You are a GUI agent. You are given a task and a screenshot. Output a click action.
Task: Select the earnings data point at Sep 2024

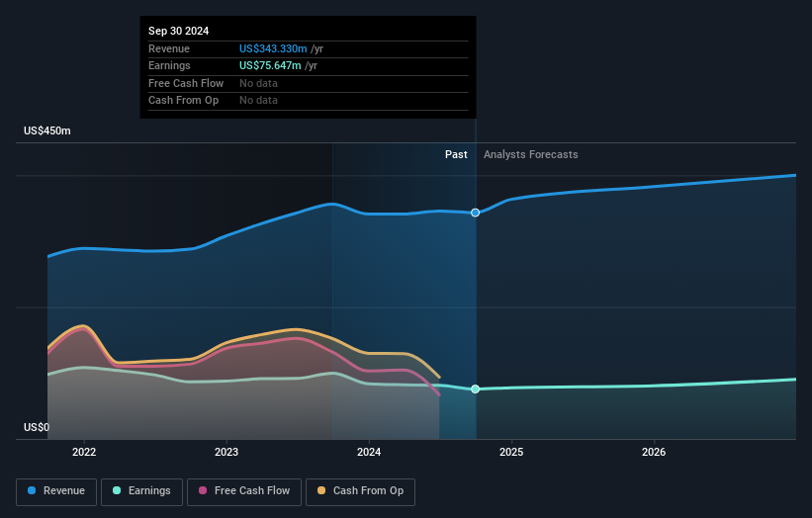point(475,389)
